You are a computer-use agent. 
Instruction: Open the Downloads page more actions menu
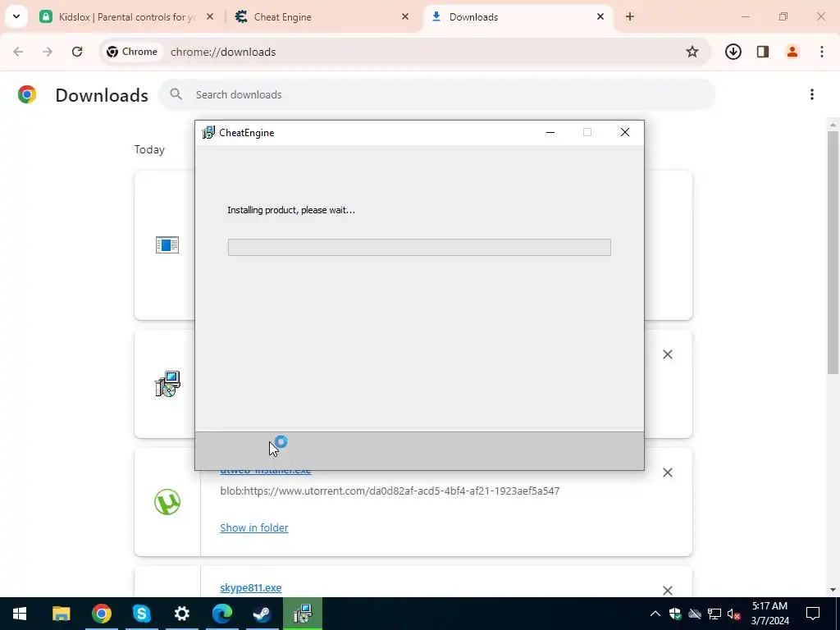click(x=812, y=95)
